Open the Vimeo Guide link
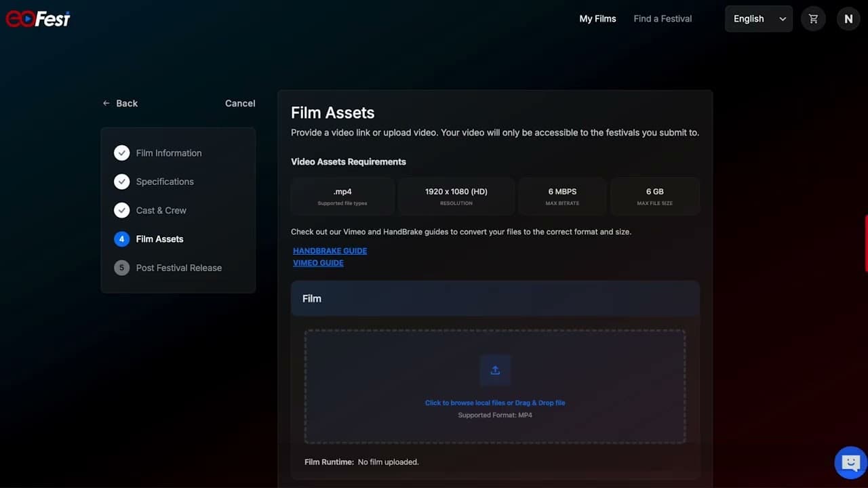Image resolution: width=868 pixels, height=488 pixels. [x=318, y=263]
